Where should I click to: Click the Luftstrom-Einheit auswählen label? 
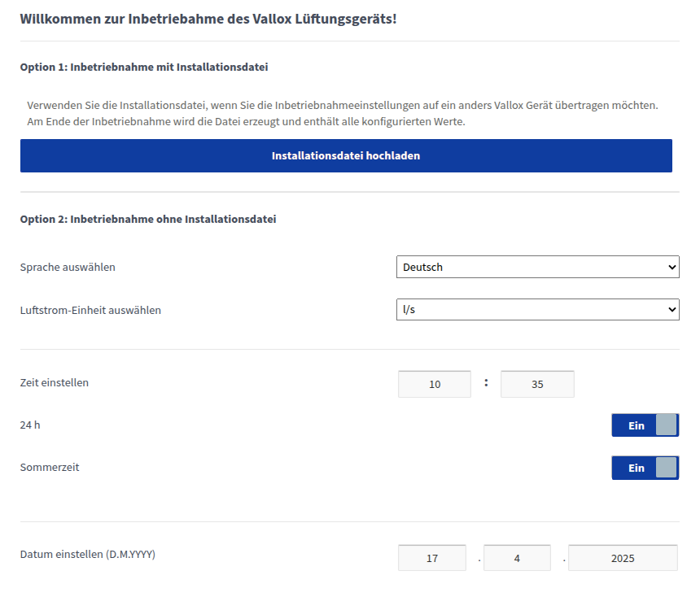[90, 310]
